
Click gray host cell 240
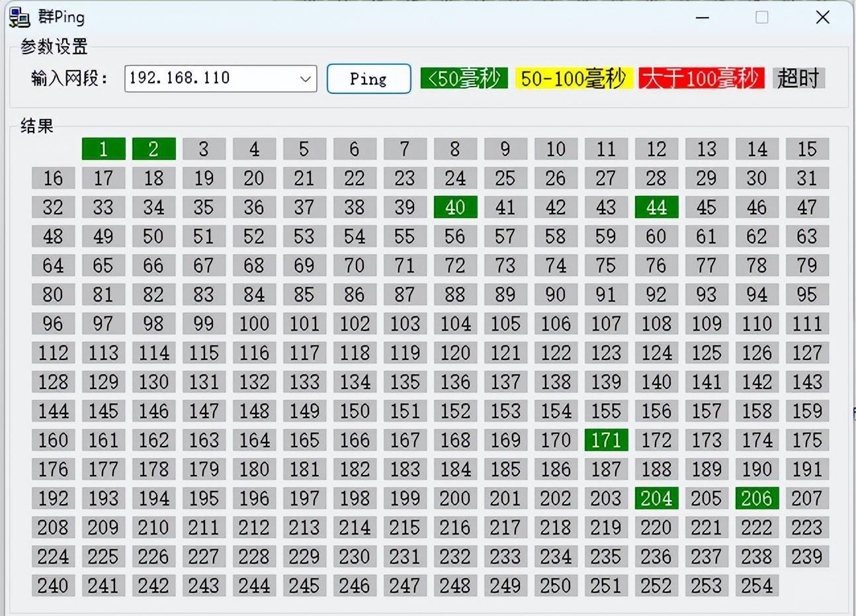click(x=54, y=586)
